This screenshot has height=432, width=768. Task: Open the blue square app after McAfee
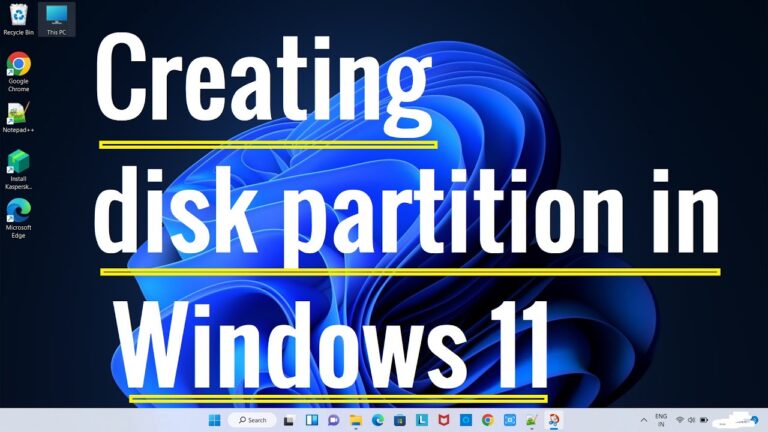466,420
